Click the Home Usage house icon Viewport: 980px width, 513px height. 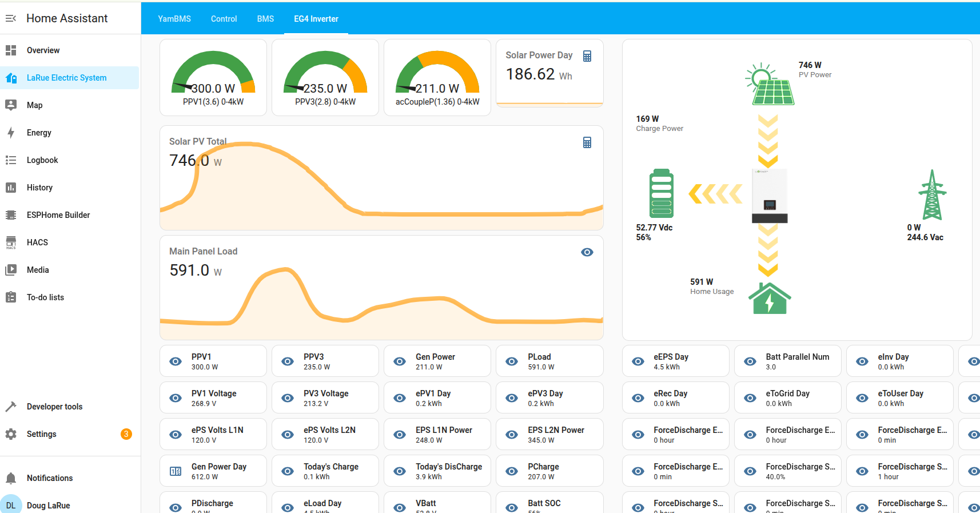click(770, 299)
